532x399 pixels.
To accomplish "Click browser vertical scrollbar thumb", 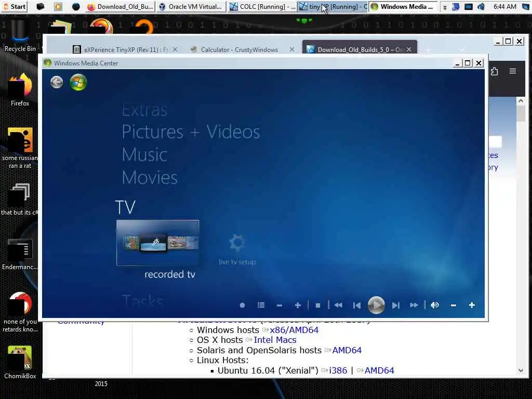I will pos(521,113).
